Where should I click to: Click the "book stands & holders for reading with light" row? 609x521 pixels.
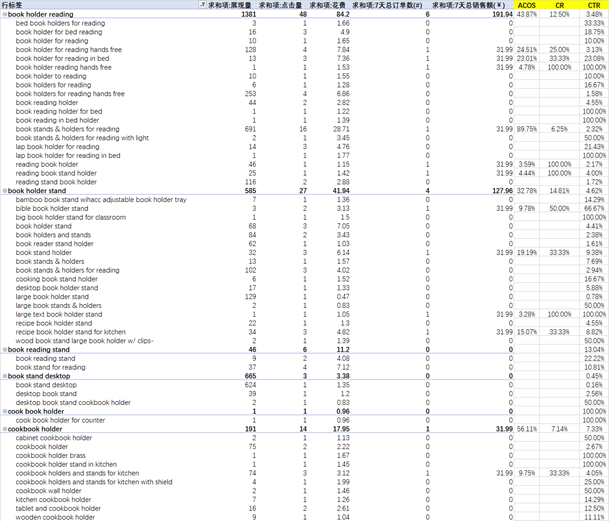82,138
